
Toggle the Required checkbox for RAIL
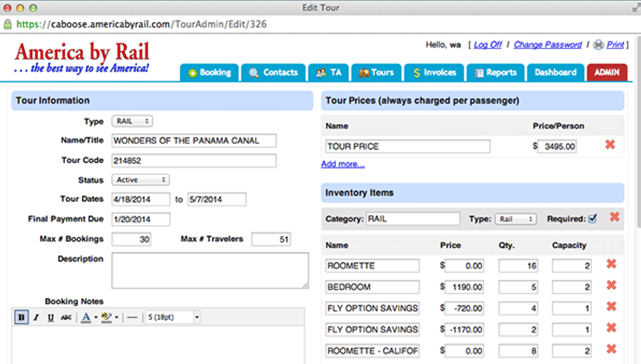[x=592, y=219]
